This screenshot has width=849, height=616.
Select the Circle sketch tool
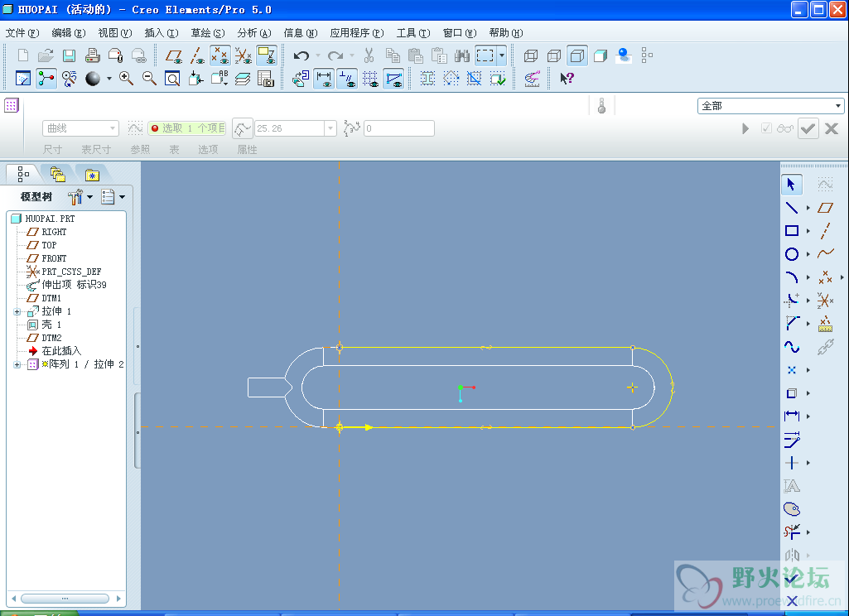click(x=792, y=254)
